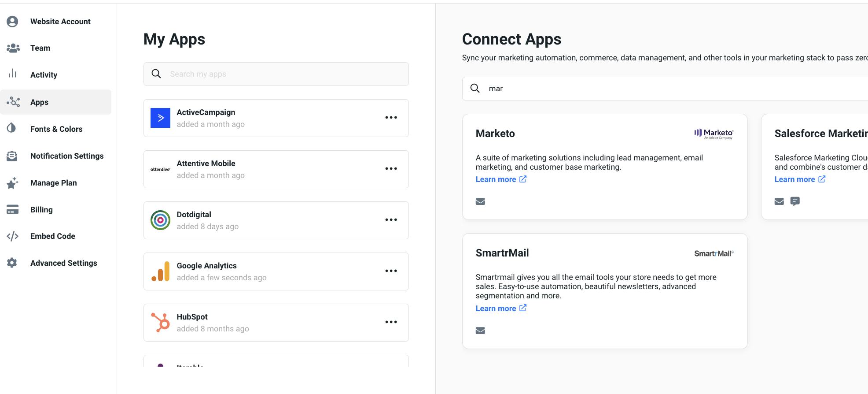
Task: Click the email envelope icon on Marketo card
Action: pos(480,201)
